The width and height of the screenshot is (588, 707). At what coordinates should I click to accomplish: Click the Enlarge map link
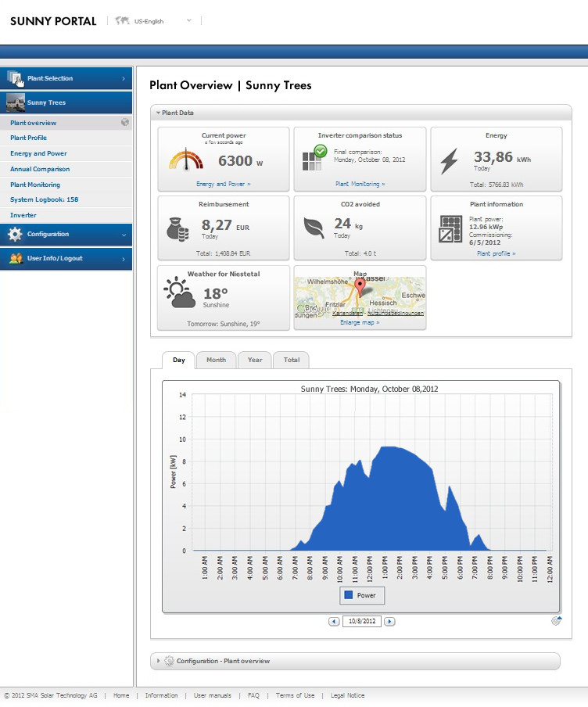360,322
